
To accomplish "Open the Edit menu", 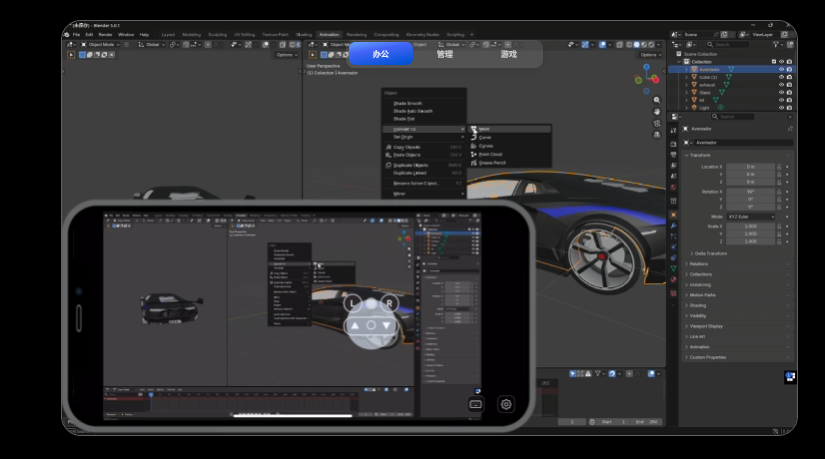I will [89, 35].
